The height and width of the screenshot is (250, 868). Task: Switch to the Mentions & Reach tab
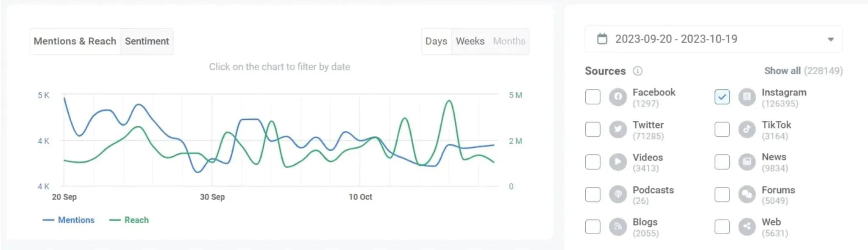75,41
